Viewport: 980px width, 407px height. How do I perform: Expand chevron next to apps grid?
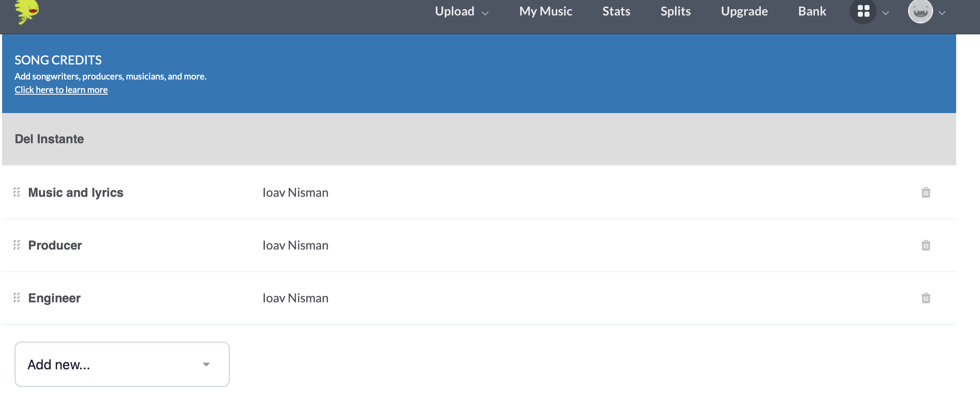click(885, 13)
